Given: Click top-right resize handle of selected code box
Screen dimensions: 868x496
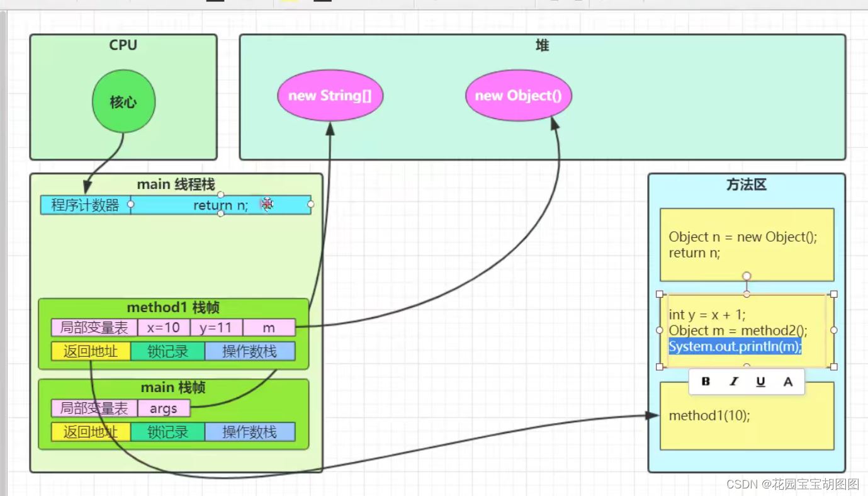Looking at the screenshot, I should coord(834,294).
